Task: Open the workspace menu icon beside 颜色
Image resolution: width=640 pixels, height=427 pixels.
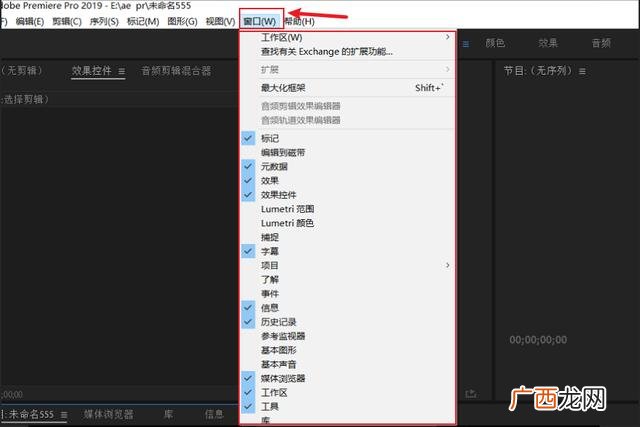Action: 466,44
